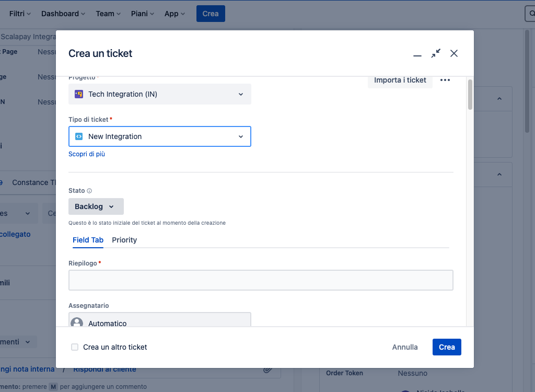Click the search icon in top bar

(531, 14)
